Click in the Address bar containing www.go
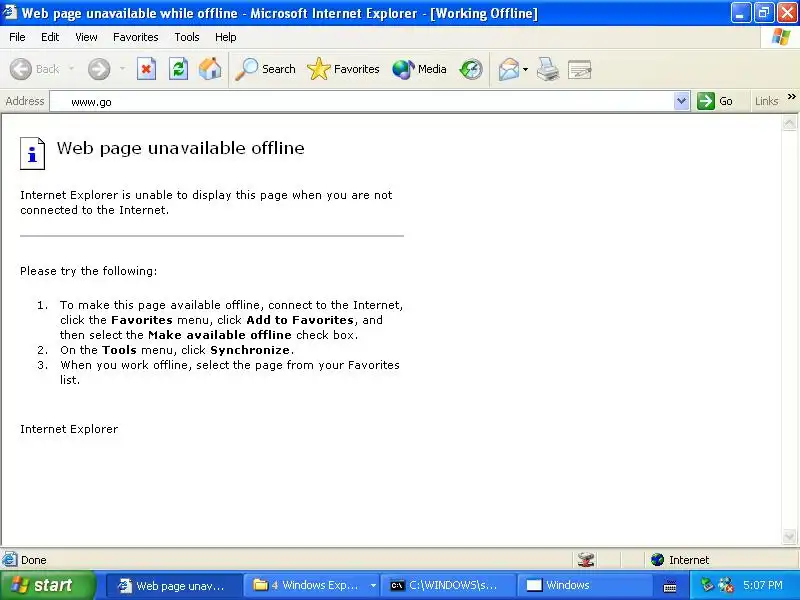The image size is (800, 600). (361, 102)
